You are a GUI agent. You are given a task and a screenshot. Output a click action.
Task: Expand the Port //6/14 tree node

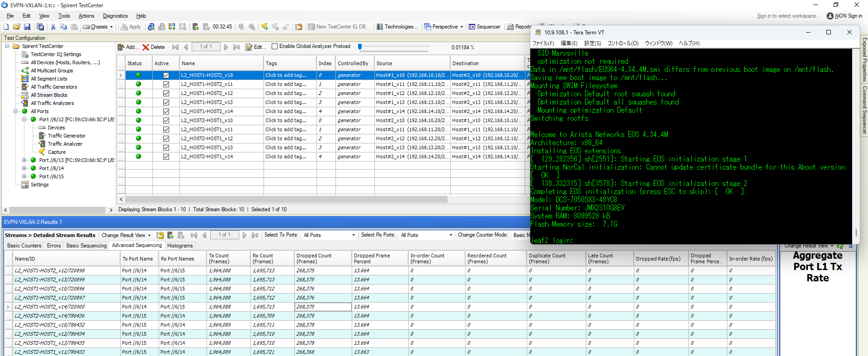click(x=24, y=168)
